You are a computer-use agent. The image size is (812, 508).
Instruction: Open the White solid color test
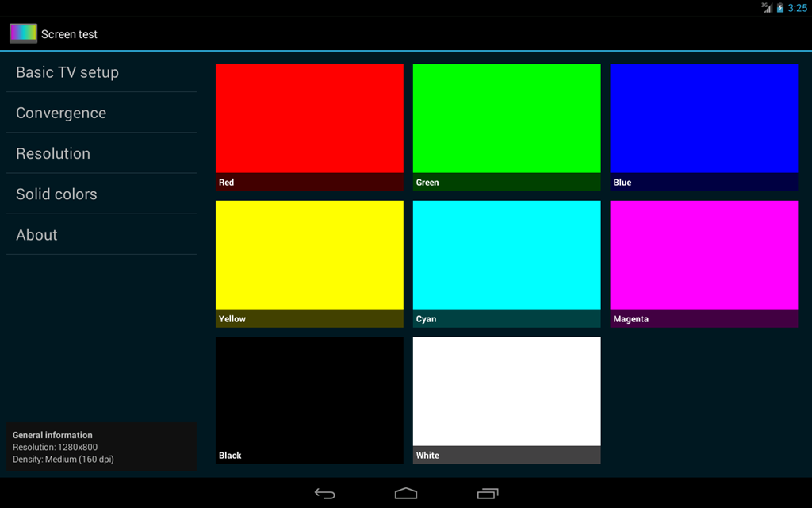pyautogui.click(x=507, y=401)
